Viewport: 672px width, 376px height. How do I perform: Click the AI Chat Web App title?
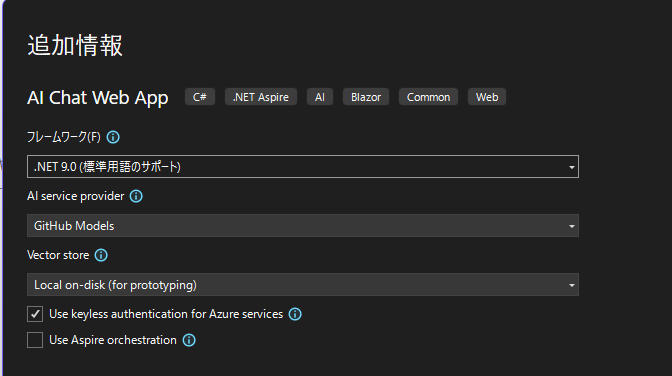pos(98,98)
